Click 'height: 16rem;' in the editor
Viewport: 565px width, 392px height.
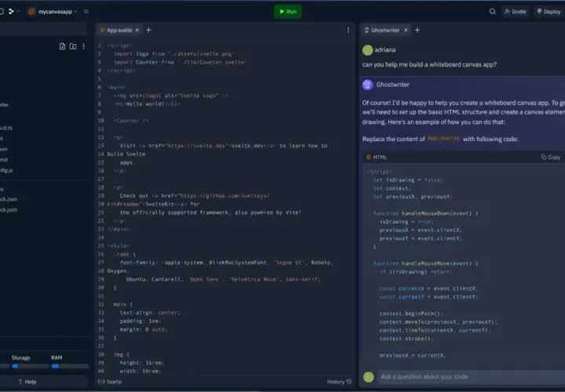(x=142, y=363)
